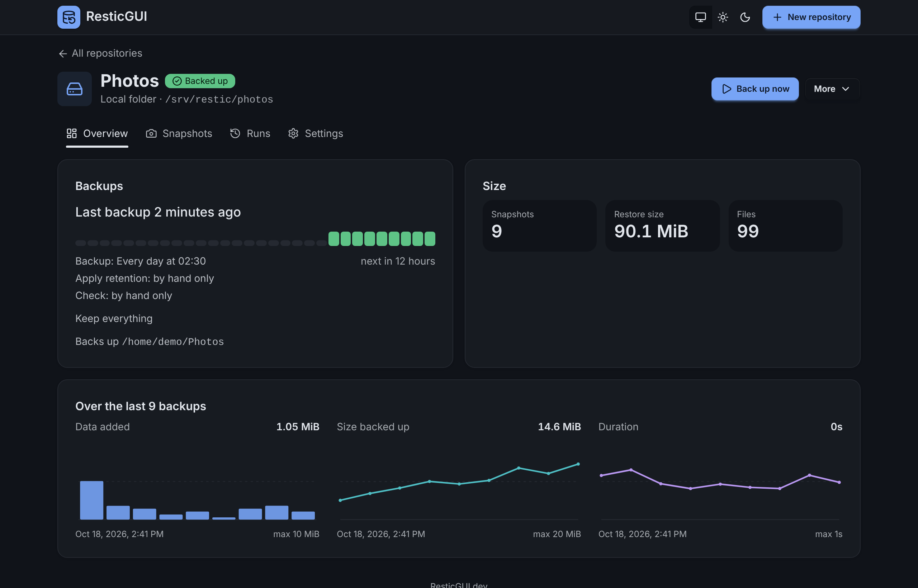Click "Last backup 2 minutes ago" text

point(158,212)
